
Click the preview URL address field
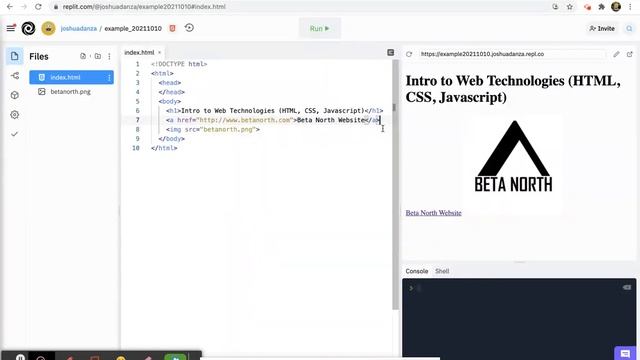pos(512,54)
